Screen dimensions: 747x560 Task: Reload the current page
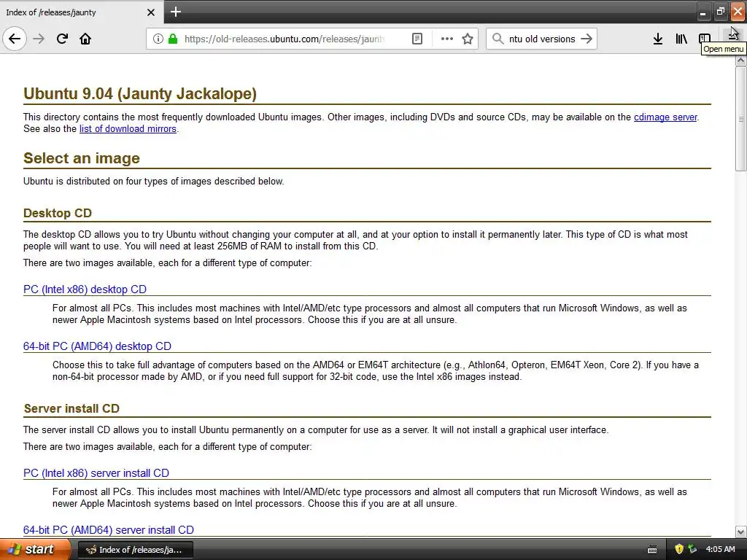(x=62, y=39)
